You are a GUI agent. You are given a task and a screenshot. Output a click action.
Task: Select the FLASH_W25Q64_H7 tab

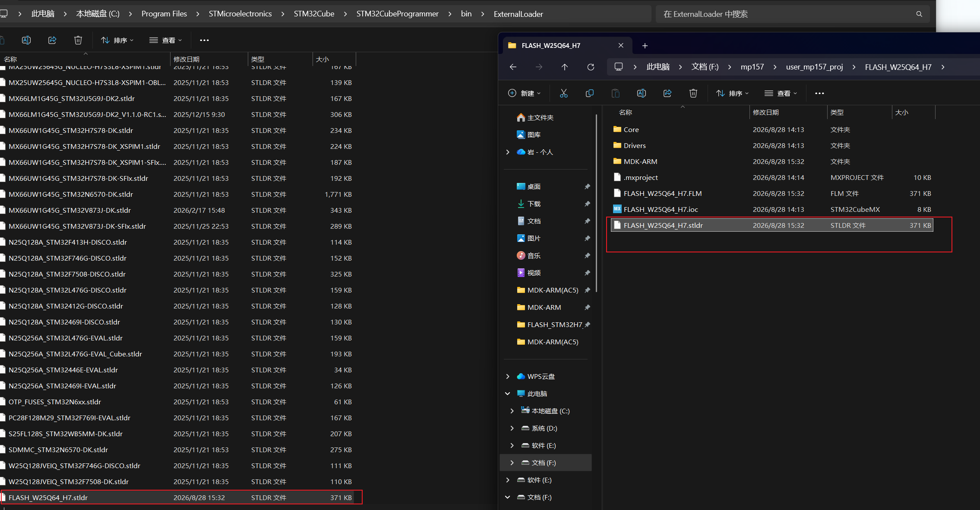[x=568, y=45]
